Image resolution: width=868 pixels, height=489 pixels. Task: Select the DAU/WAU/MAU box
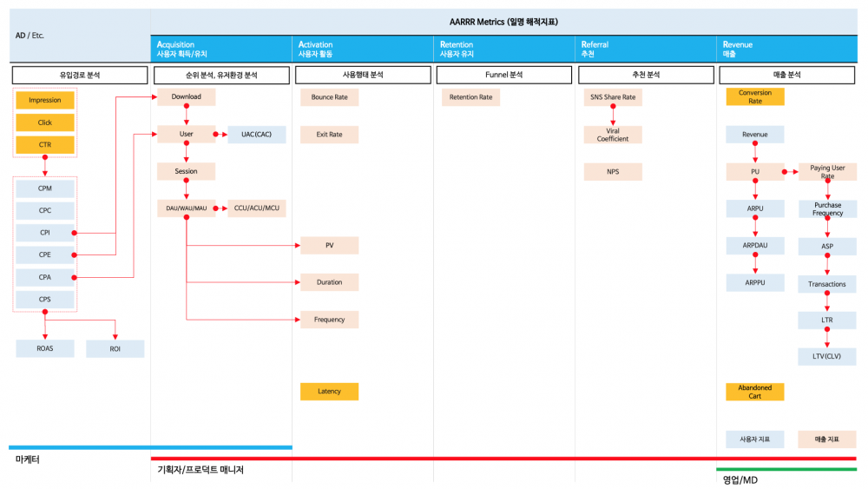(186, 208)
